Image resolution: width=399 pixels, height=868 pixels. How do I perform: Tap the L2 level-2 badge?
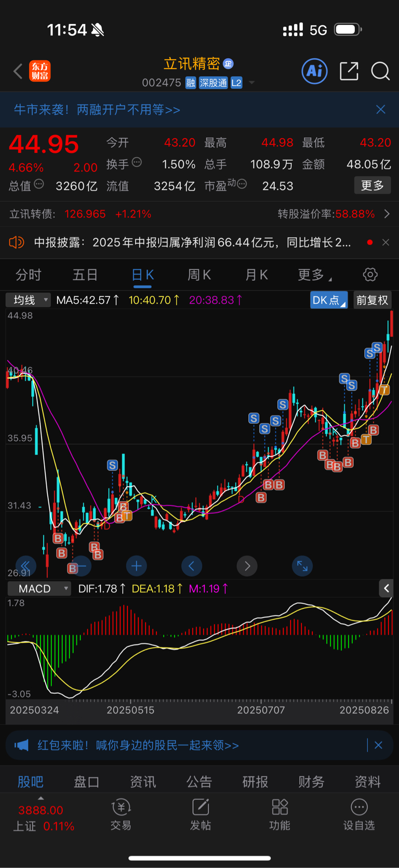[236, 83]
